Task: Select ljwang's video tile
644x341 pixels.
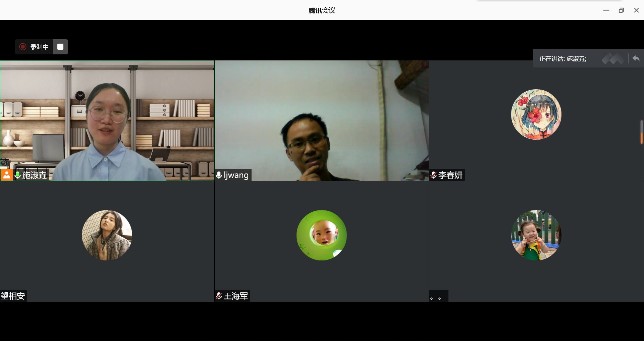Action: 321,121
